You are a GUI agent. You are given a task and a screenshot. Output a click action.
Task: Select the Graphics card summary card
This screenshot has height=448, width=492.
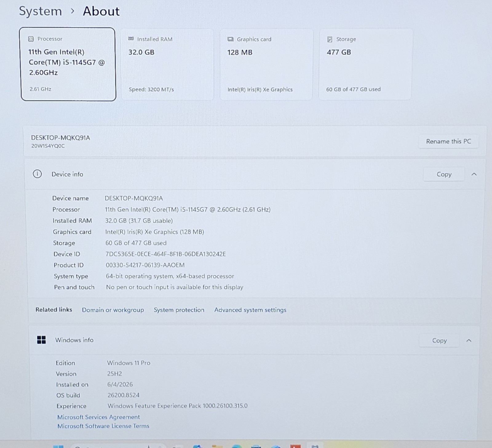pos(266,65)
